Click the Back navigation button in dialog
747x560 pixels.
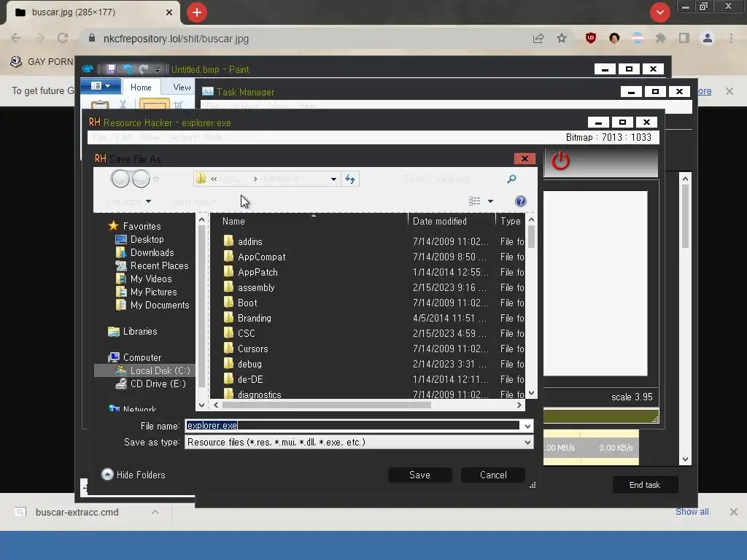pyautogui.click(x=120, y=179)
